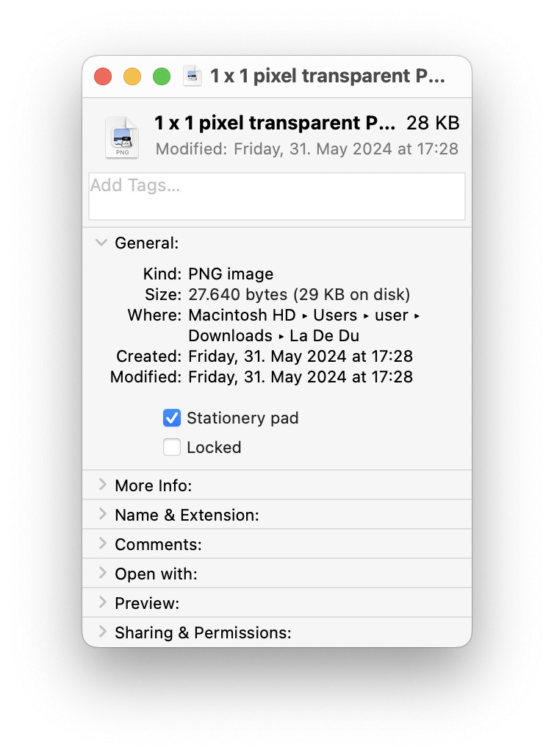Screen dimensions: 554x756
Task: Click the file name heading beside 28 KB
Action: point(275,123)
